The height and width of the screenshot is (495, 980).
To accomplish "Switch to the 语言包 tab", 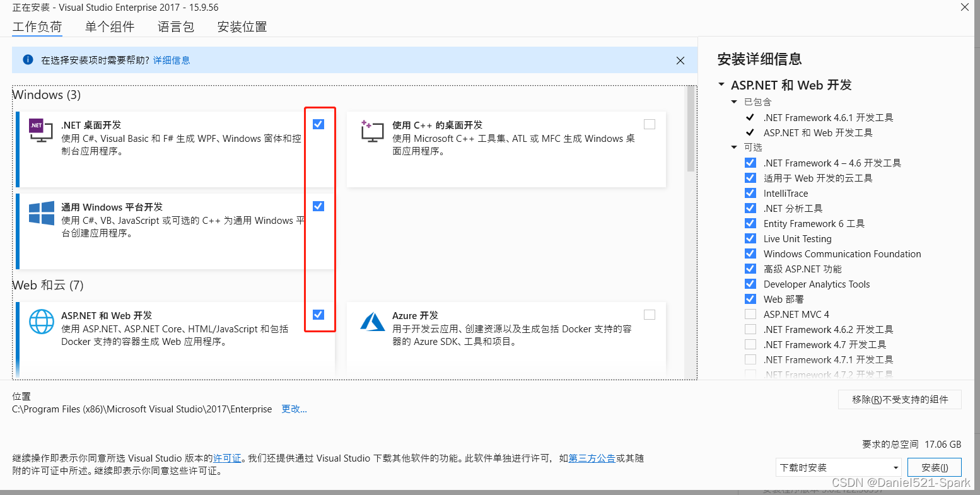I will [176, 26].
